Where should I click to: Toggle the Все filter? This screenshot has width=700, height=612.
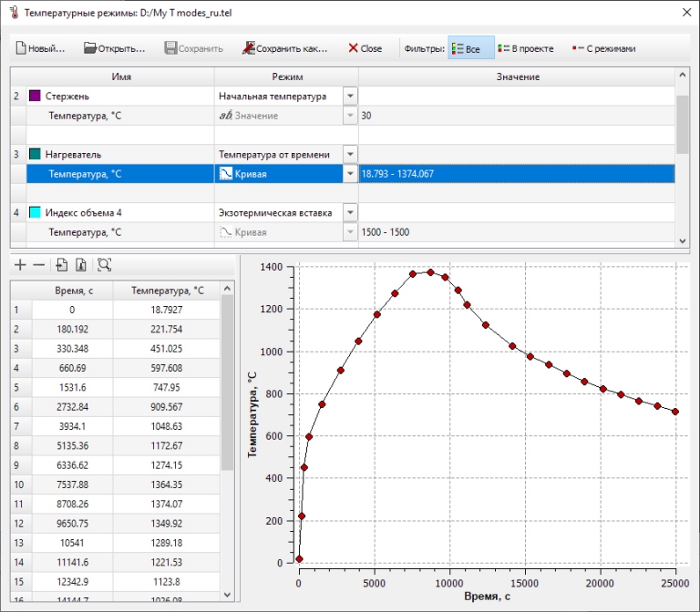[470, 48]
